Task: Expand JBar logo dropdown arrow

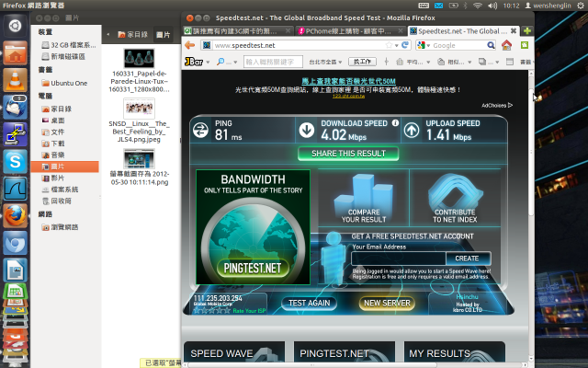Action: (208, 62)
